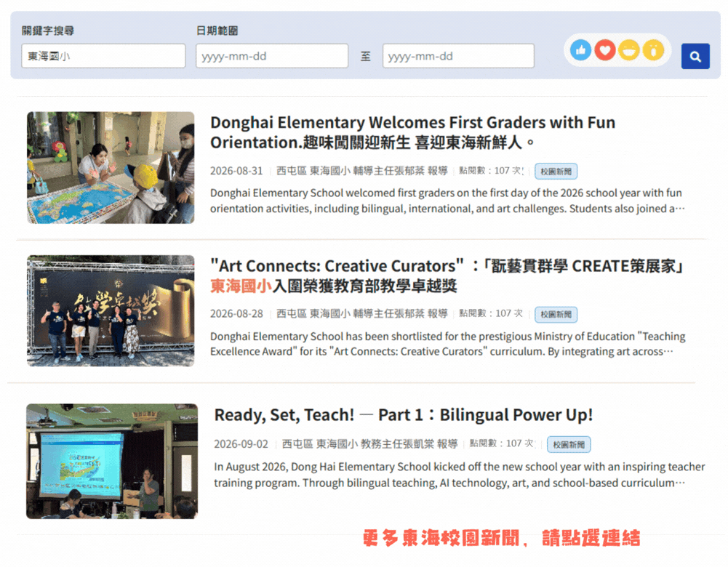Click the In August 2026 article summary text

point(459,475)
